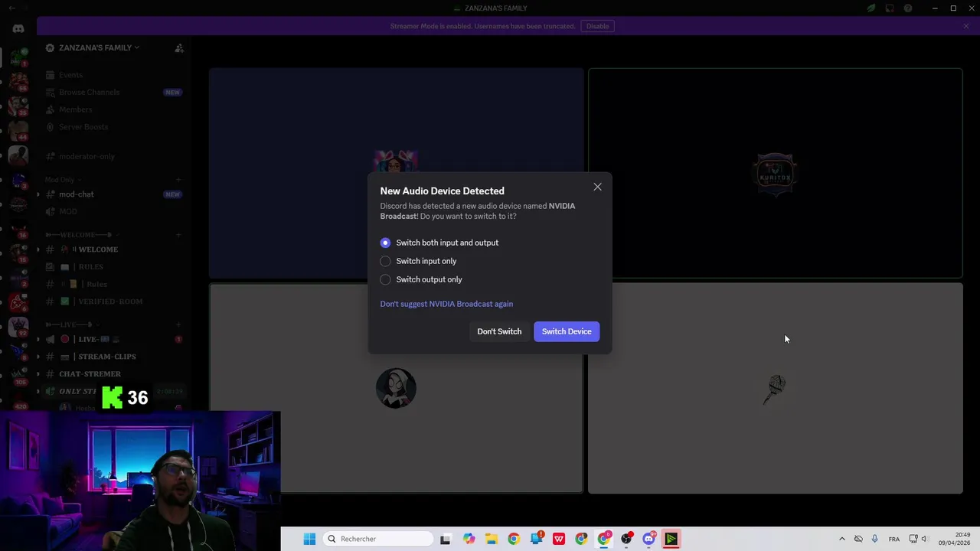
Task: Open the STREAM-CLIPS channel
Action: [113, 357]
